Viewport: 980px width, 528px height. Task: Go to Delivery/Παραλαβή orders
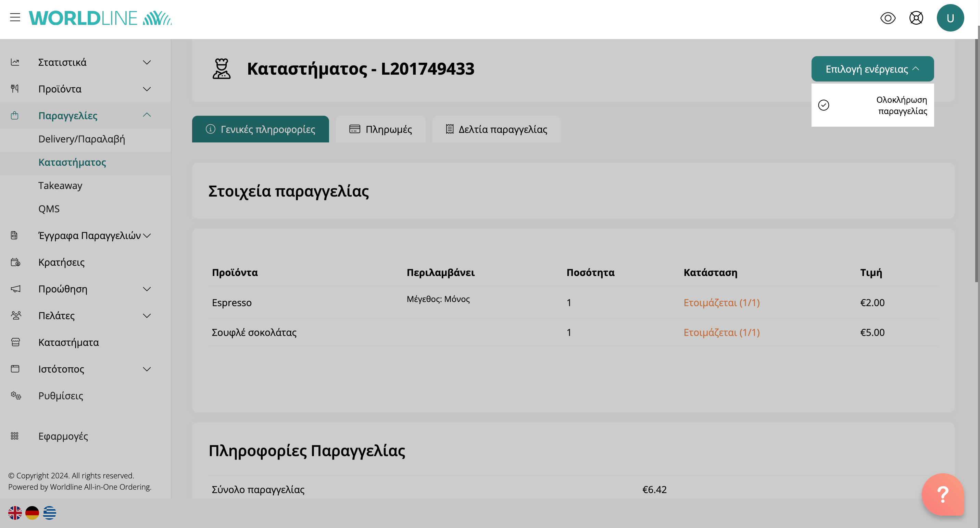point(81,139)
